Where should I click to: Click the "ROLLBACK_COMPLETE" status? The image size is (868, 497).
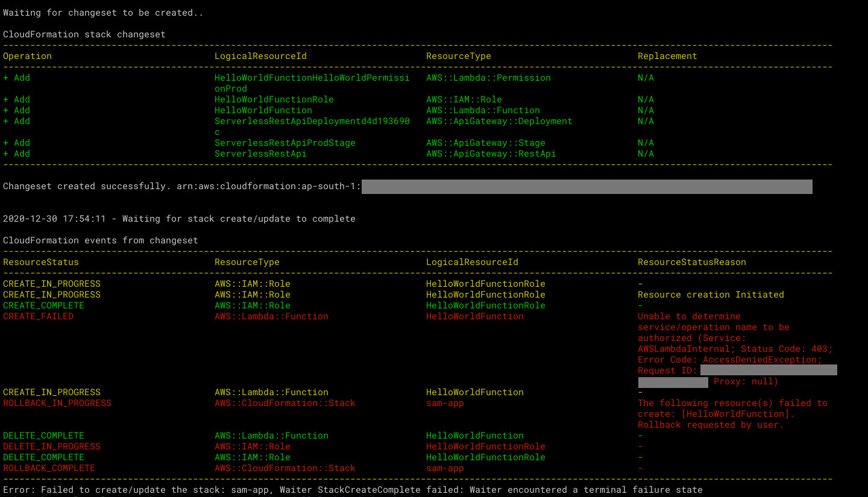(x=49, y=468)
